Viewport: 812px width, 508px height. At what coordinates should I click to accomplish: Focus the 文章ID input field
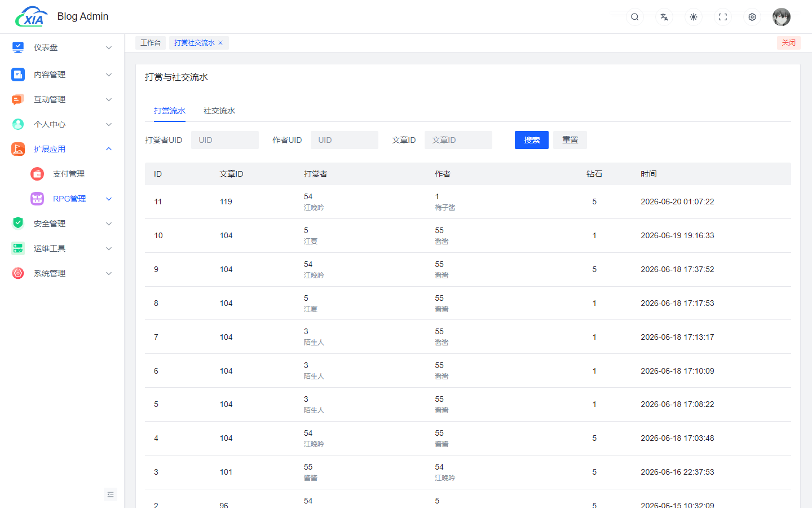pos(458,140)
